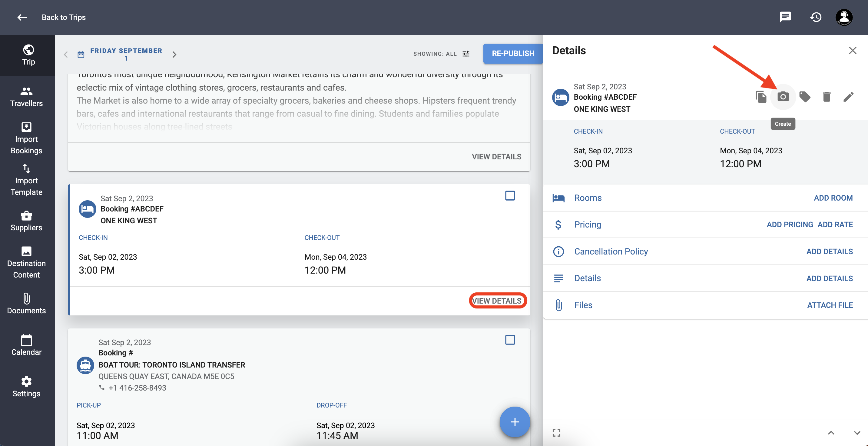Click ATTACH FILE in Files section

click(830, 305)
